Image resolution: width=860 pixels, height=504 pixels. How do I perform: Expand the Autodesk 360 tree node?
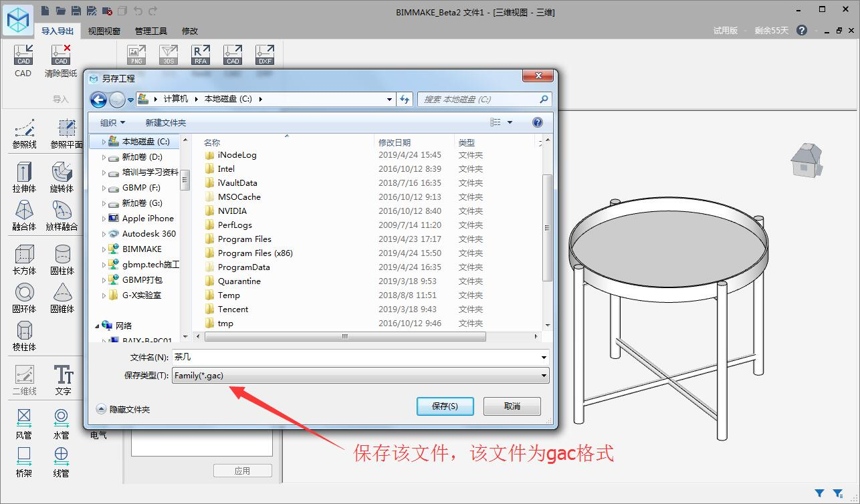tap(104, 234)
